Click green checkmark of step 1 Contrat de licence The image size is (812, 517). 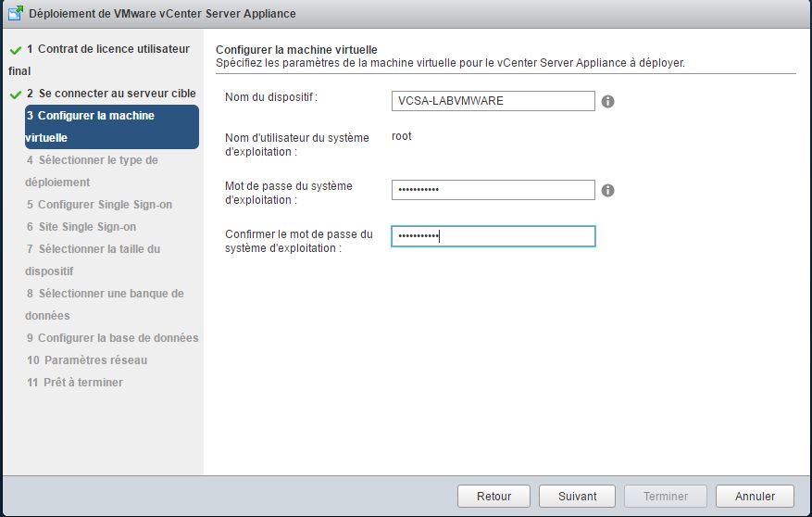(x=16, y=50)
